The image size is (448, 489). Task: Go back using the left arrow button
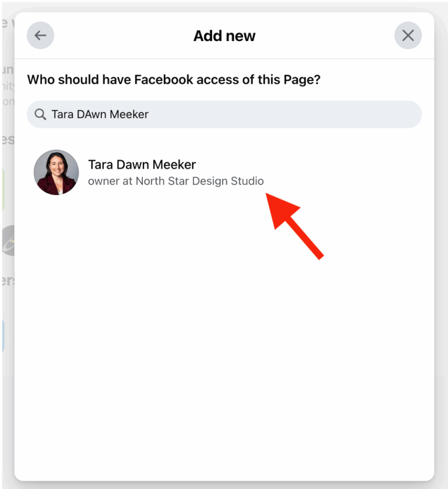pyautogui.click(x=40, y=35)
